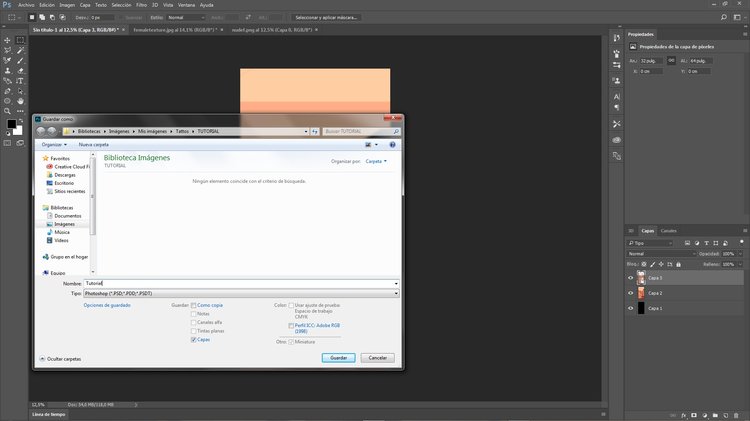
Task: Open the Opacidad 100% dropdown arrow
Action: 740,254
